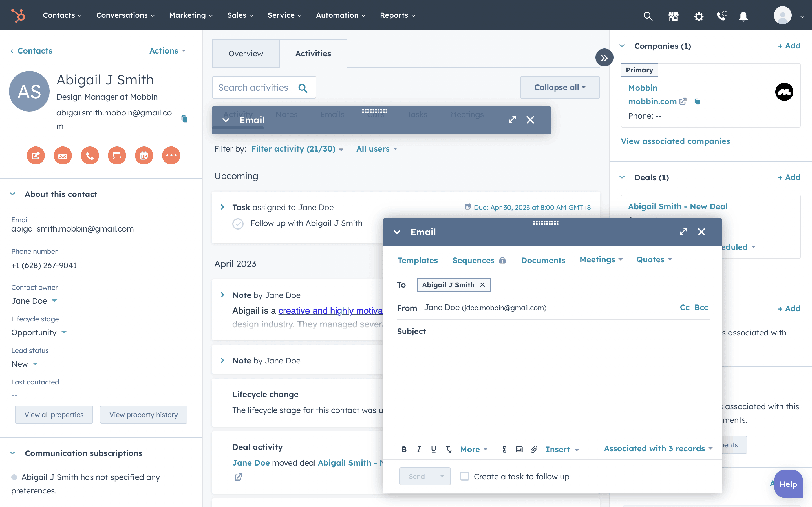Click the Search activities field
812x507 pixels.
[254, 88]
